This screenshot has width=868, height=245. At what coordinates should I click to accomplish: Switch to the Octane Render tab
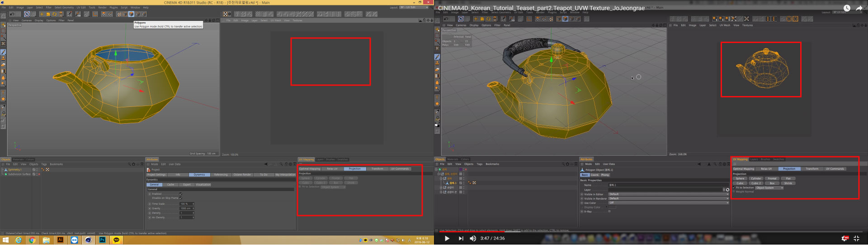(x=242, y=174)
